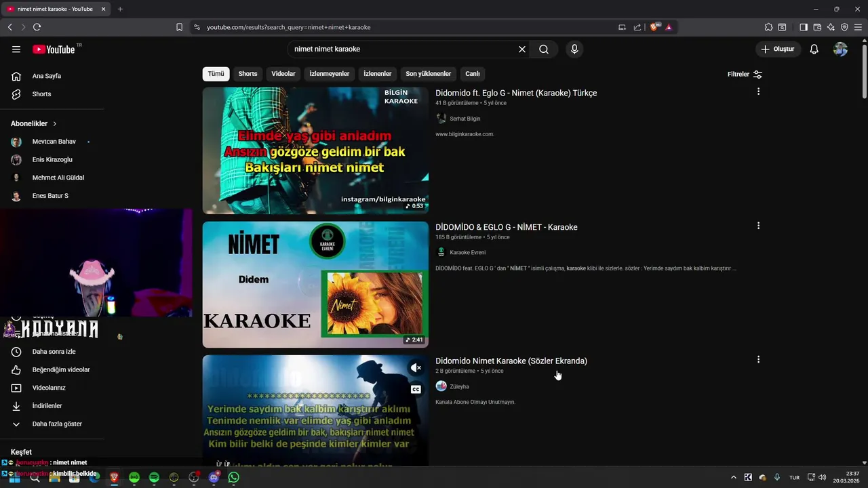The image size is (868, 488).
Task: Open the Oluştur create menu
Action: pyautogui.click(x=778, y=49)
